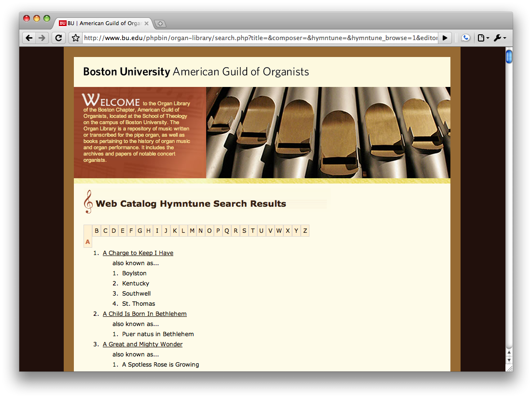The width and height of the screenshot is (532, 398).
Task: Select the BU American Guild of Organists tab
Action: (x=103, y=23)
